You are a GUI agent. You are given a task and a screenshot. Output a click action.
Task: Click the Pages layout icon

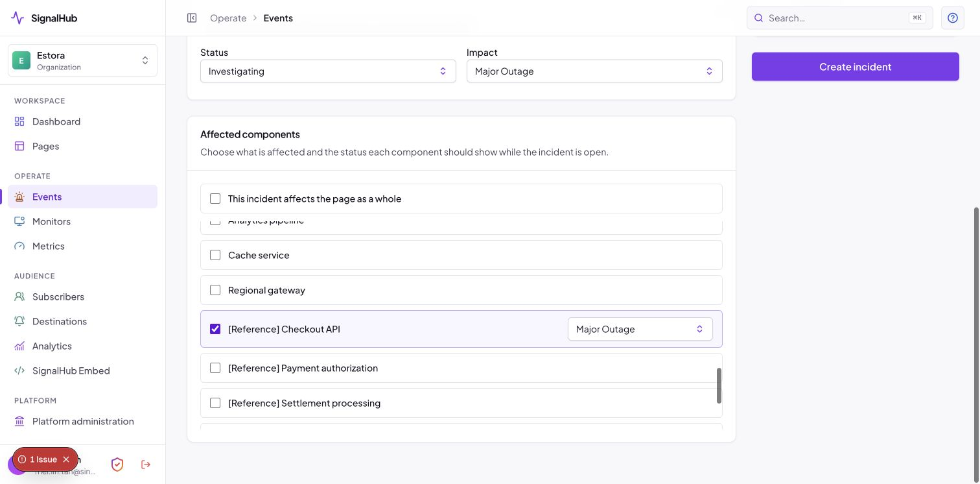(x=19, y=146)
